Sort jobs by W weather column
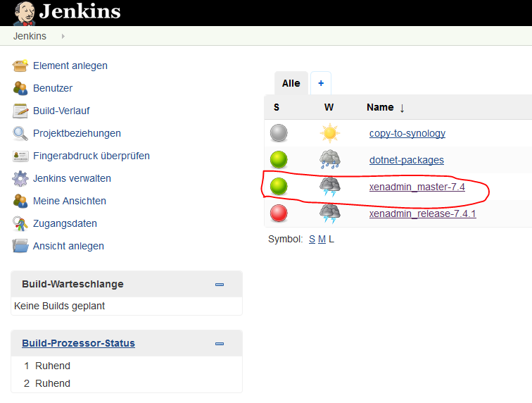 329,107
